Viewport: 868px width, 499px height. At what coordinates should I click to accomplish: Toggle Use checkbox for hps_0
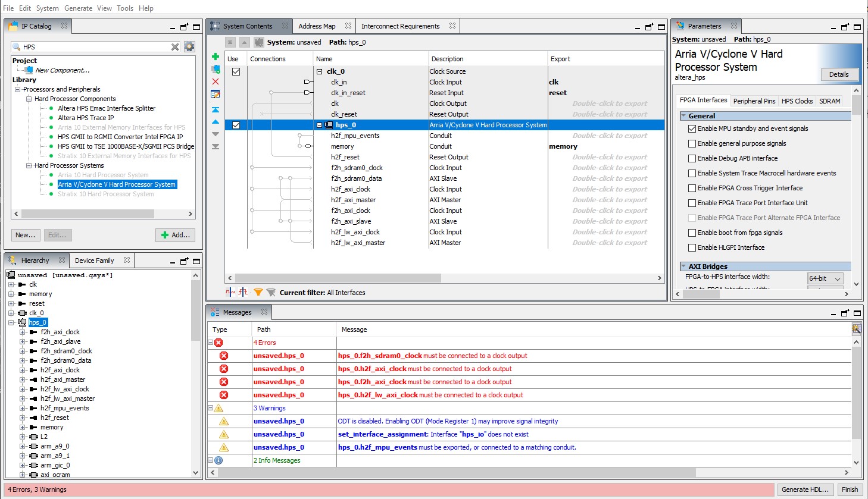coord(236,125)
